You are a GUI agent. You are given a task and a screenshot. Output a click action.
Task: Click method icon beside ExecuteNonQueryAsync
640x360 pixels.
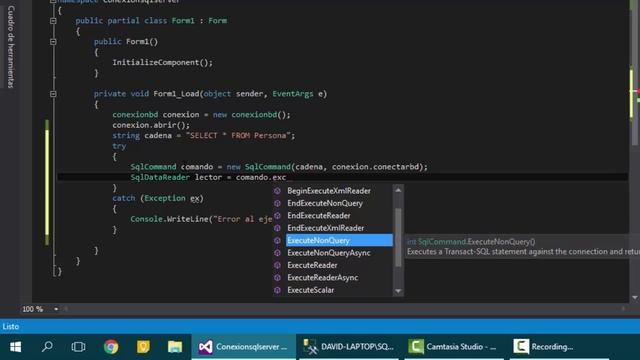(x=277, y=253)
